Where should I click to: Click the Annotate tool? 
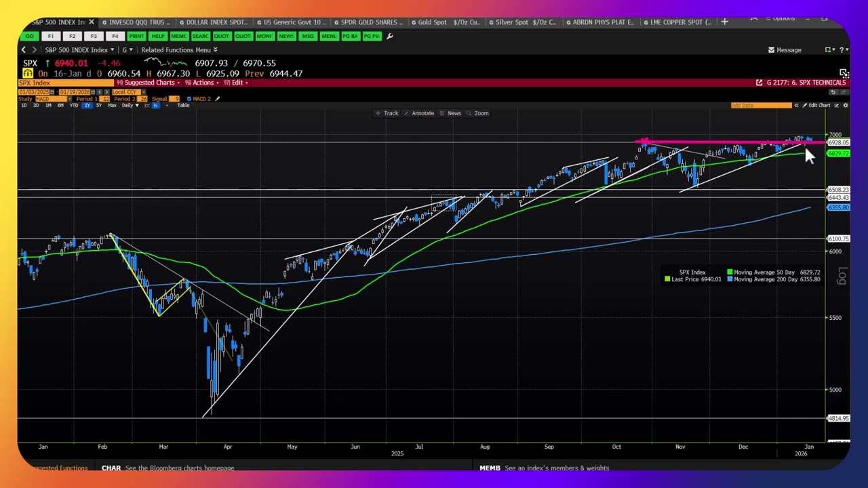[418, 113]
